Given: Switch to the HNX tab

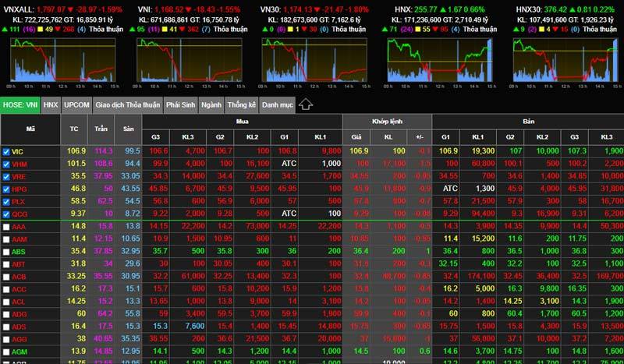Looking at the screenshot, I should pos(51,104).
